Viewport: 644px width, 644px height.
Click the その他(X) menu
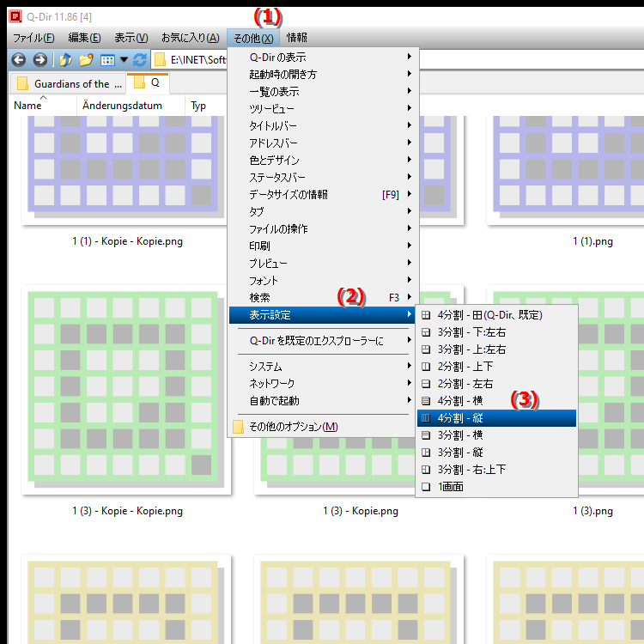pyautogui.click(x=253, y=38)
